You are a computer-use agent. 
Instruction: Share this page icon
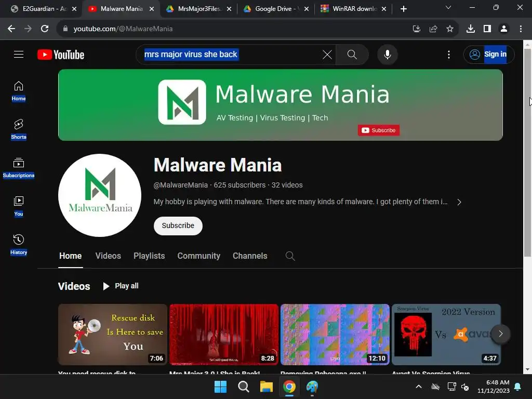tap(433, 29)
